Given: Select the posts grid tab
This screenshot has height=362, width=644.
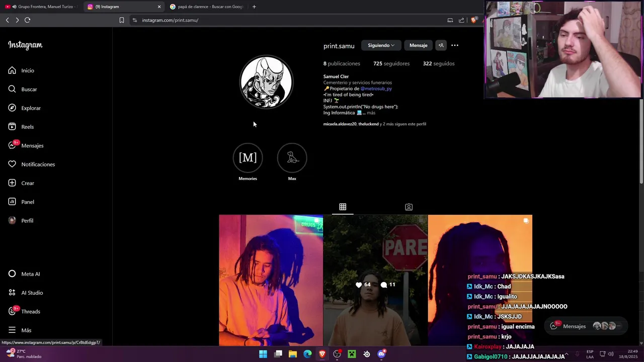Looking at the screenshot, I should tap(343, 207).
